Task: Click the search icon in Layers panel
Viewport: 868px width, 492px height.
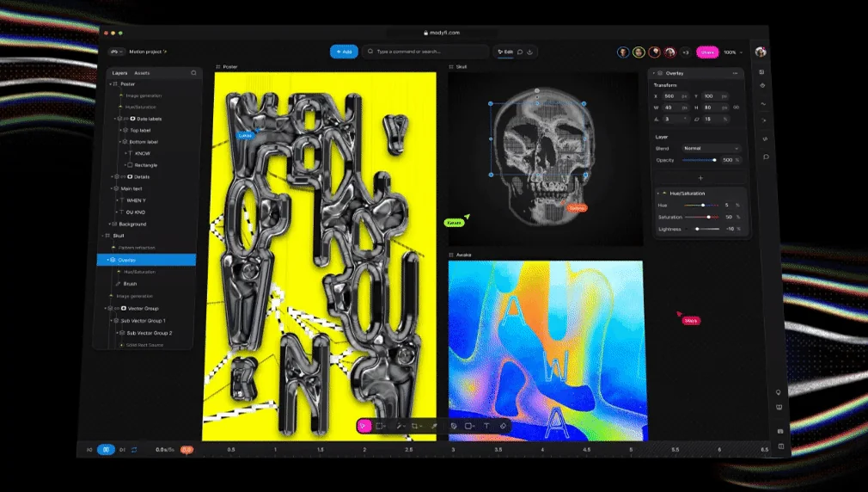Action: [193, 73]
